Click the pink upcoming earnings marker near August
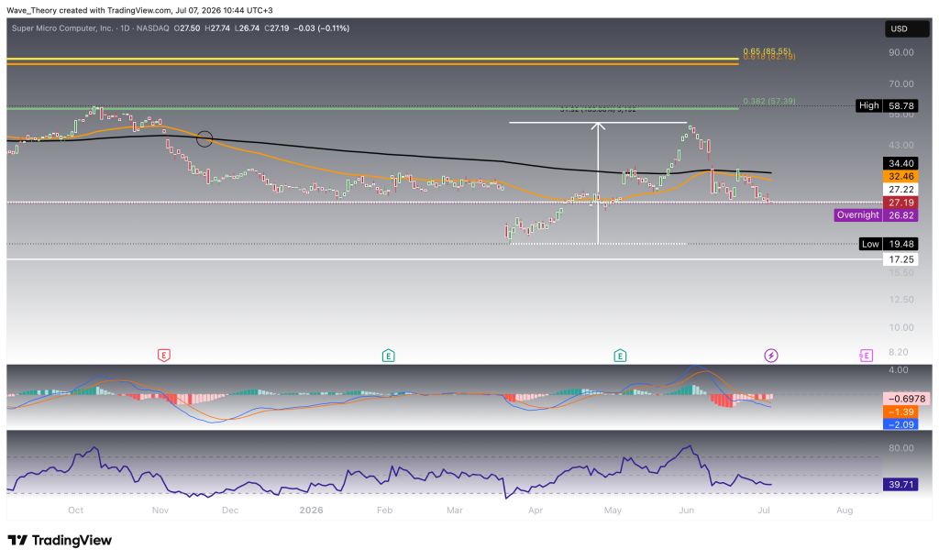This screenshot has width=939, height=560. 866,356
